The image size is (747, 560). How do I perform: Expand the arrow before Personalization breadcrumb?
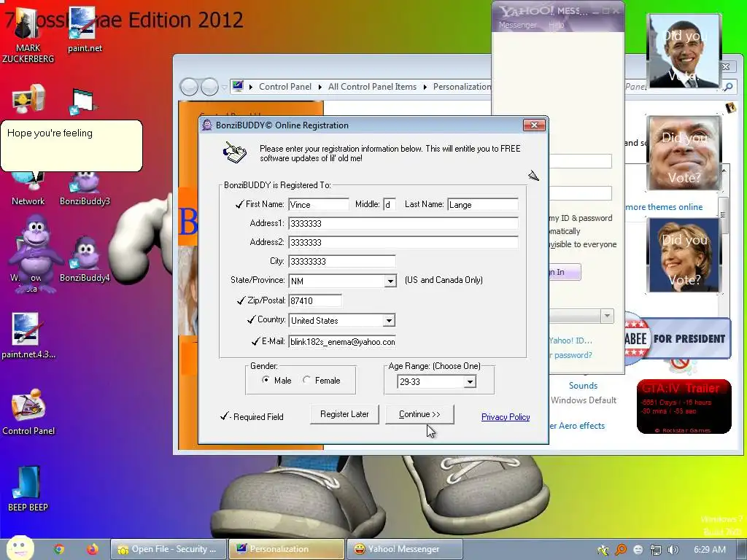click(425, 87)
